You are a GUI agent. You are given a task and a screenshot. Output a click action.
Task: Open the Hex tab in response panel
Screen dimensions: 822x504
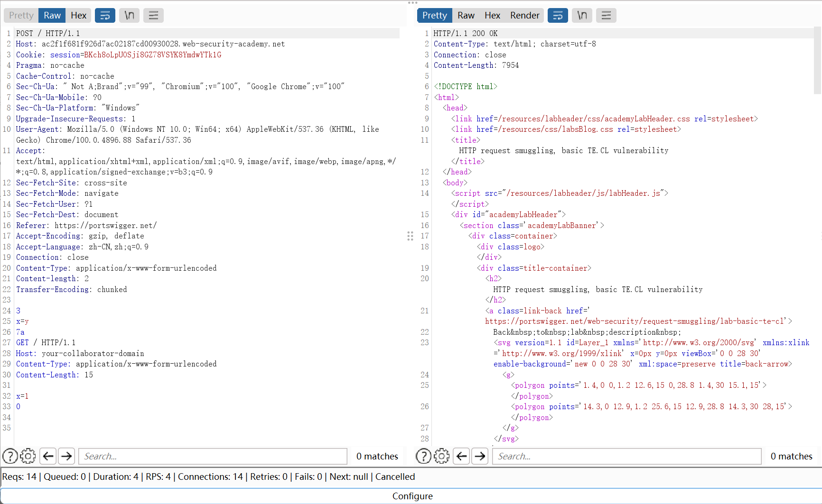492,15
